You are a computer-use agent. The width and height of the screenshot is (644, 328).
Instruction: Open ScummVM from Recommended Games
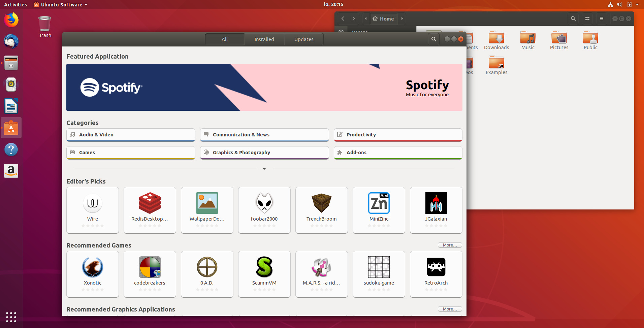point(264,274)
